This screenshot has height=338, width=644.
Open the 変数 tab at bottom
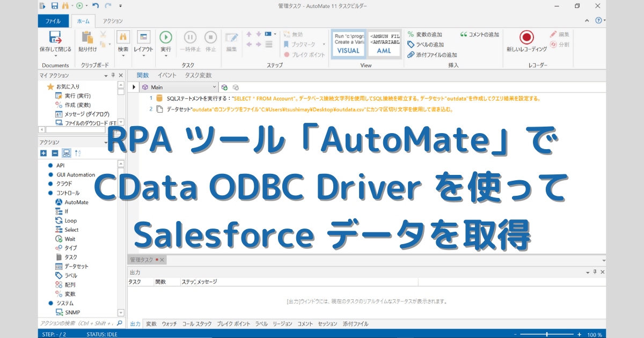click(x=151, y=324)
